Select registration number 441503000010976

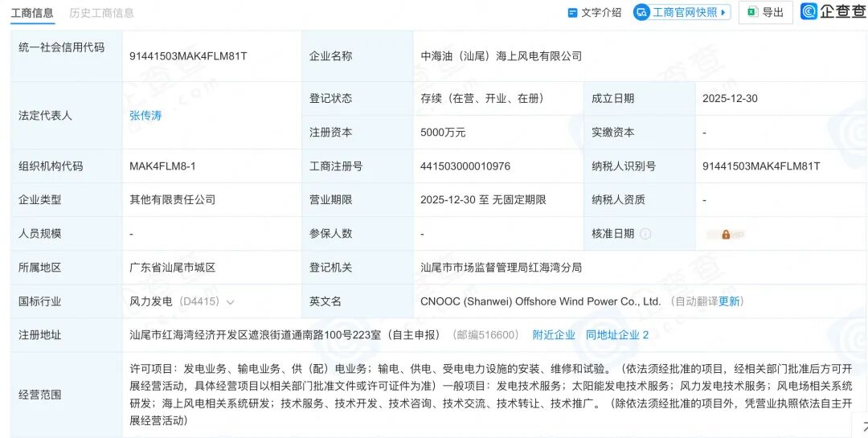[465, 166]
